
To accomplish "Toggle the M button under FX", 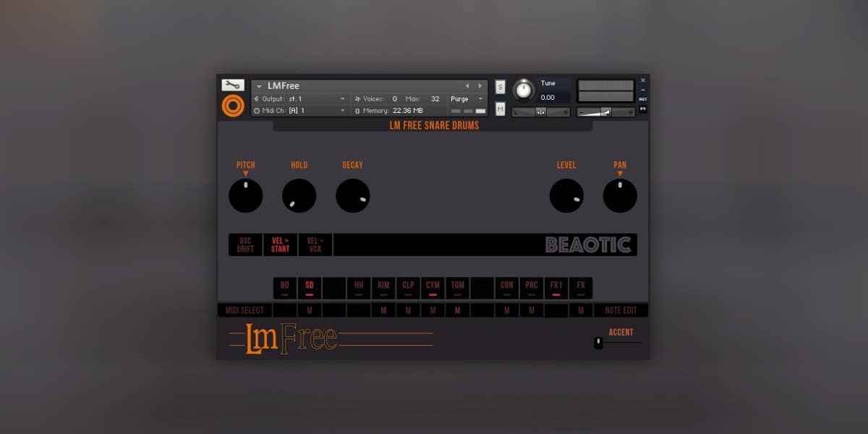I will click(581, 310).
